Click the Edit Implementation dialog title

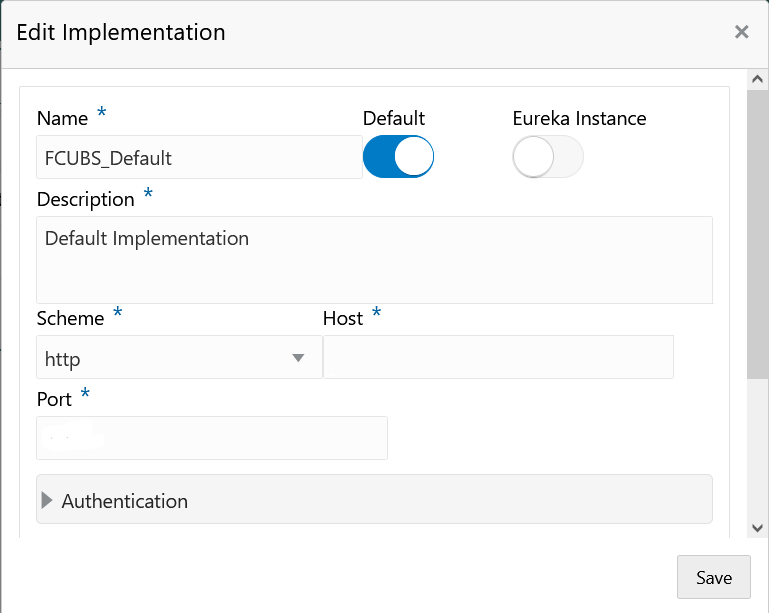pos(121,32)
